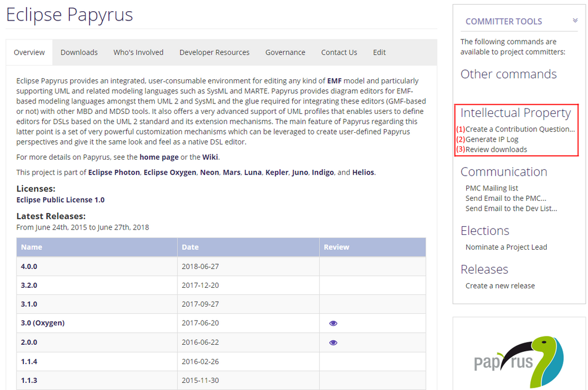Viewport: 588px width, 390px height.
Task: Click the Communication heading
Action: (x=504, y=172)
